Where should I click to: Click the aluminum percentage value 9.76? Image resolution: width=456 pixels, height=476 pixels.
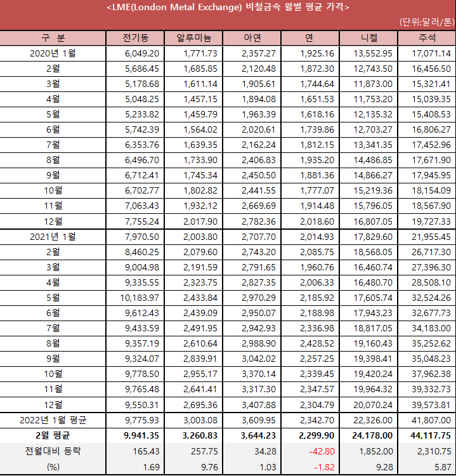pyautogui.click(x=209, y=467)
